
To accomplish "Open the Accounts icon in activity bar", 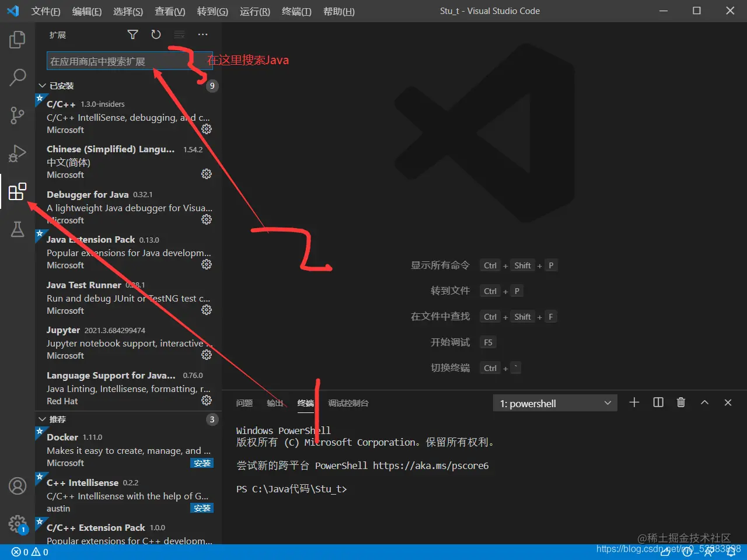I will [x=18, y=486].
